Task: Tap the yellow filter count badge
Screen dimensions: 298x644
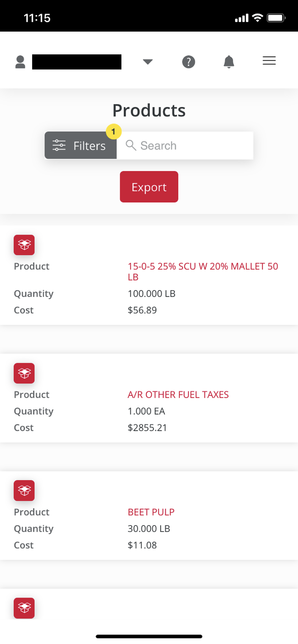Action: point(114,132)
